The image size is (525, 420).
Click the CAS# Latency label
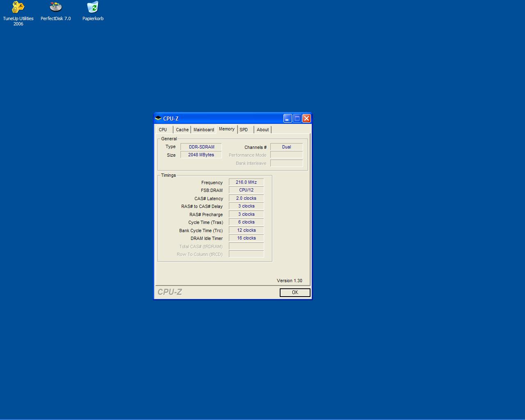(209, 199)
